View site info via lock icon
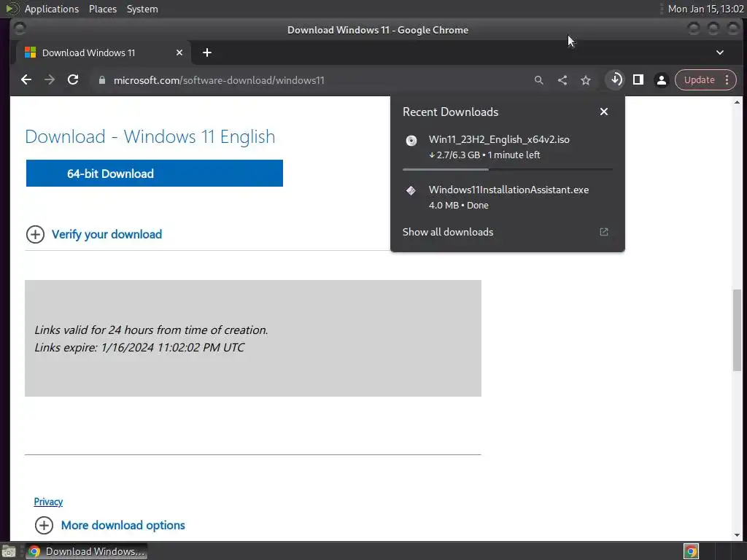This screenshot has height=560, width=747. tap(101, 80)
